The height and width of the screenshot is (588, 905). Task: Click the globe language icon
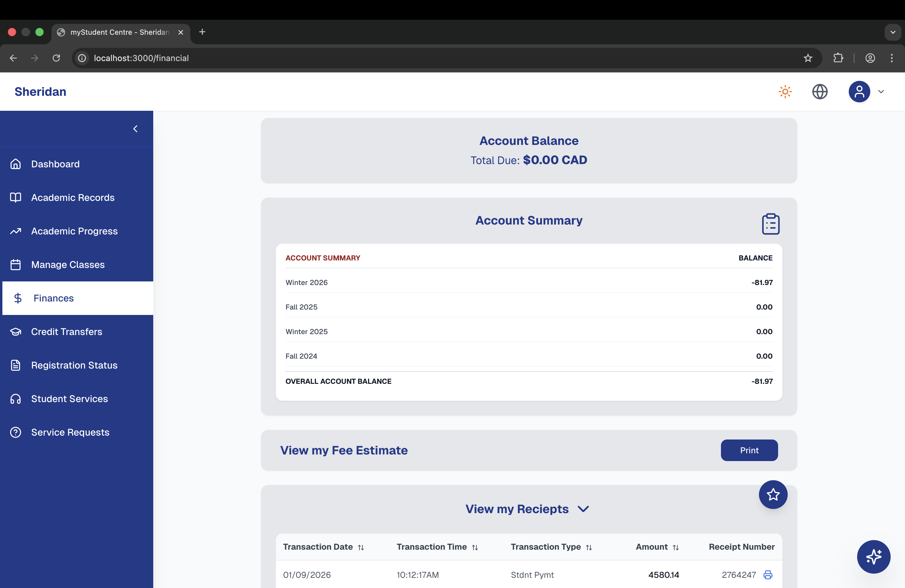click(x=819, y=92)
